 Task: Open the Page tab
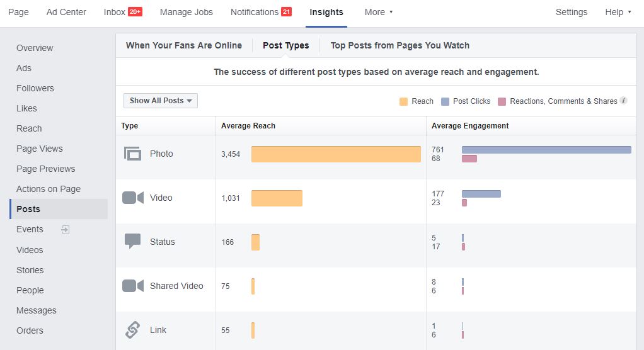tap(18, 13)
